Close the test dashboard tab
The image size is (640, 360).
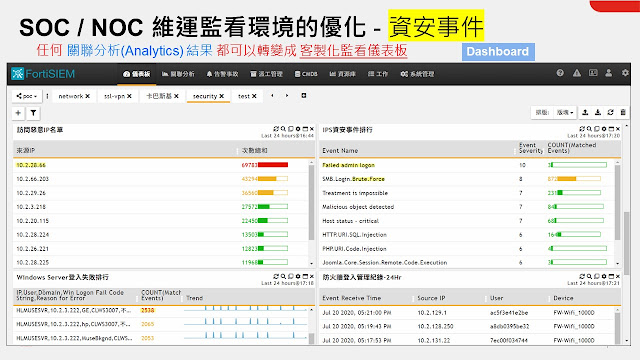(254, 96)
